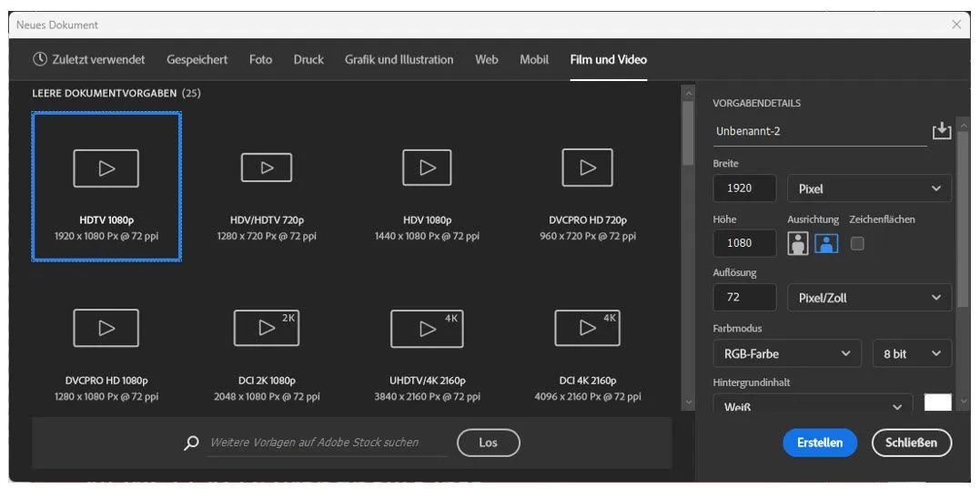Choose the HDV/HDTV 720p preset icon

(266, 168)
